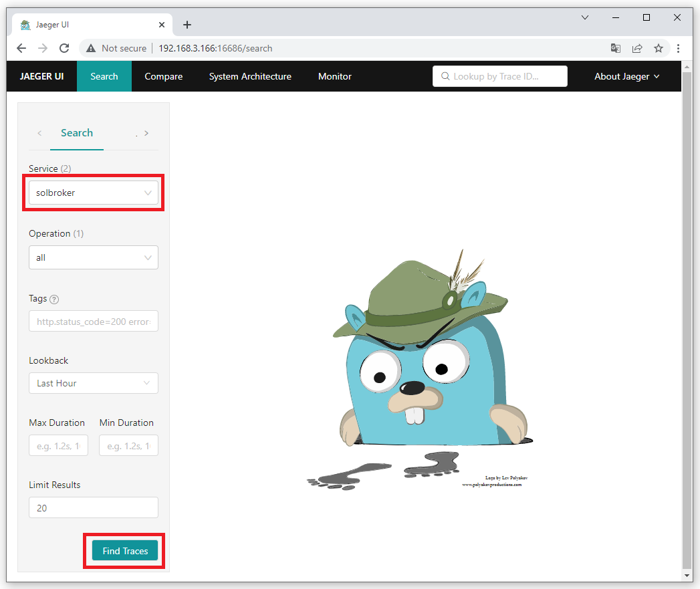This screenshot has width=700, height=589.
Task: Click the share page icon in address bar
Action: [x=637, y=48]
